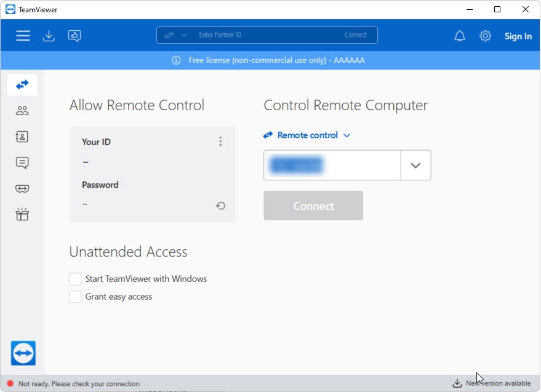Click the download icon in the top toolbar

[x=49, y=36]
